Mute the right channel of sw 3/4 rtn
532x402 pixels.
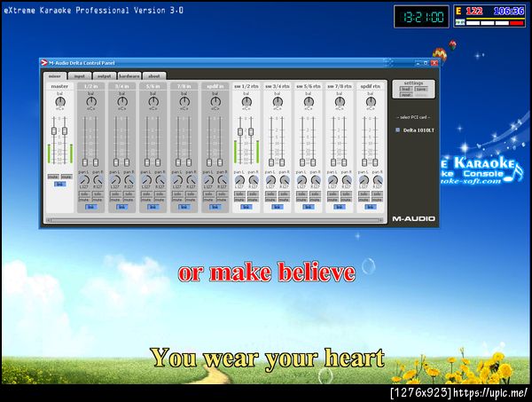[x=284, y=200]
